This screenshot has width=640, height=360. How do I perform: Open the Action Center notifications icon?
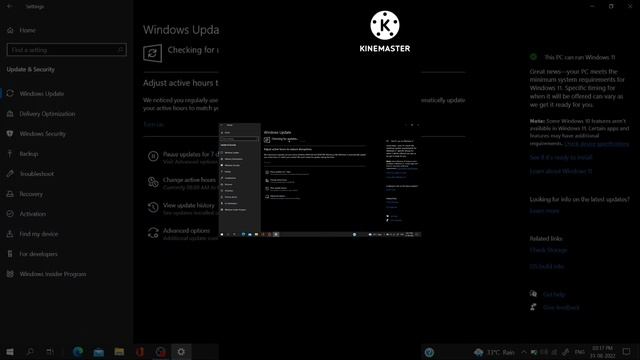click(x=627, y=352)
